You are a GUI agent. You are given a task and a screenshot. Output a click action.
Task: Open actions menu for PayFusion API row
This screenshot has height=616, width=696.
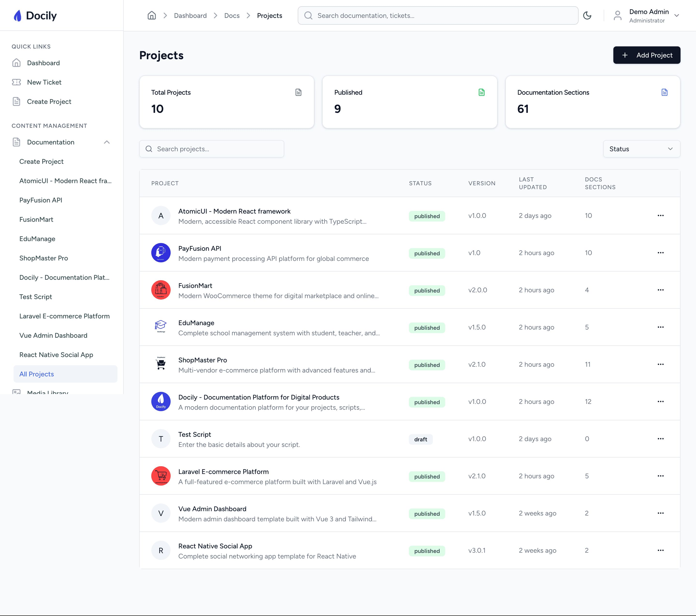(x=660, y=252)
